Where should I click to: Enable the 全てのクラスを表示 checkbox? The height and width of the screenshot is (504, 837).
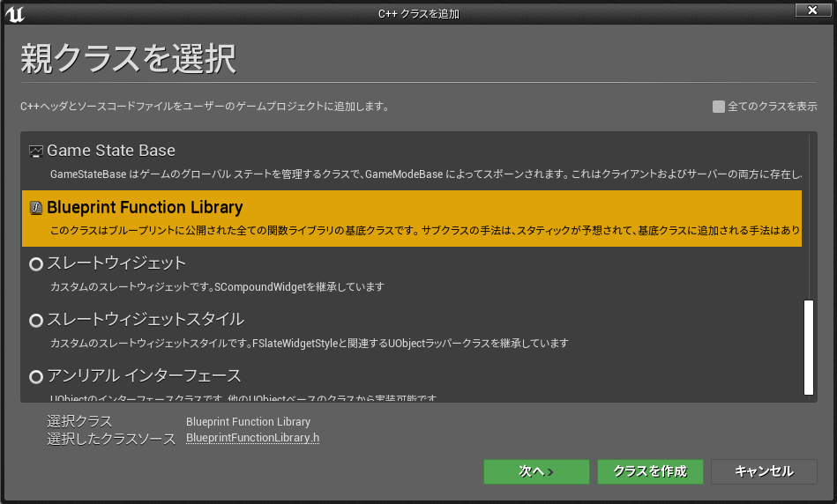(719, 107)
